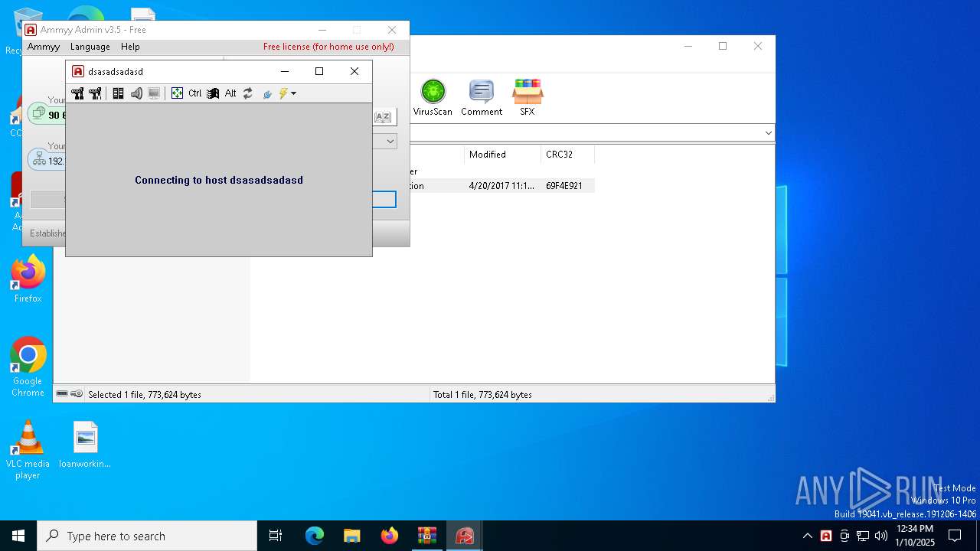Open Task View on taskbar

point(276,536)
